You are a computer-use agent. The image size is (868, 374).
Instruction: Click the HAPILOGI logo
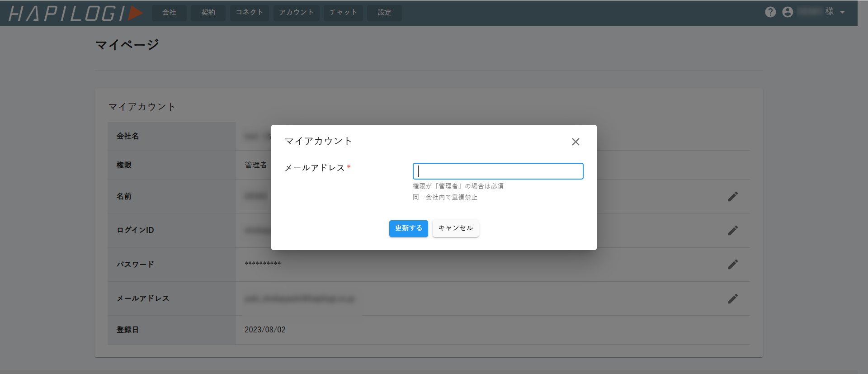pos(75,13)
